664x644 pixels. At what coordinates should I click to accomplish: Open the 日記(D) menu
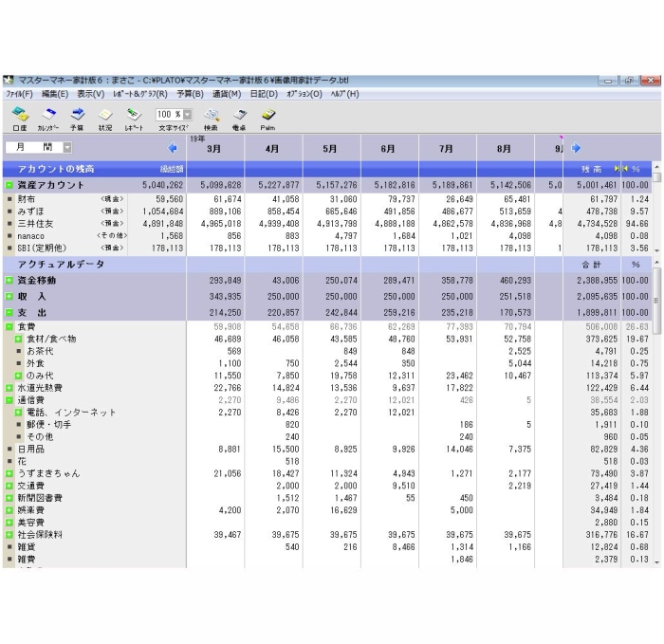[264, 94]
